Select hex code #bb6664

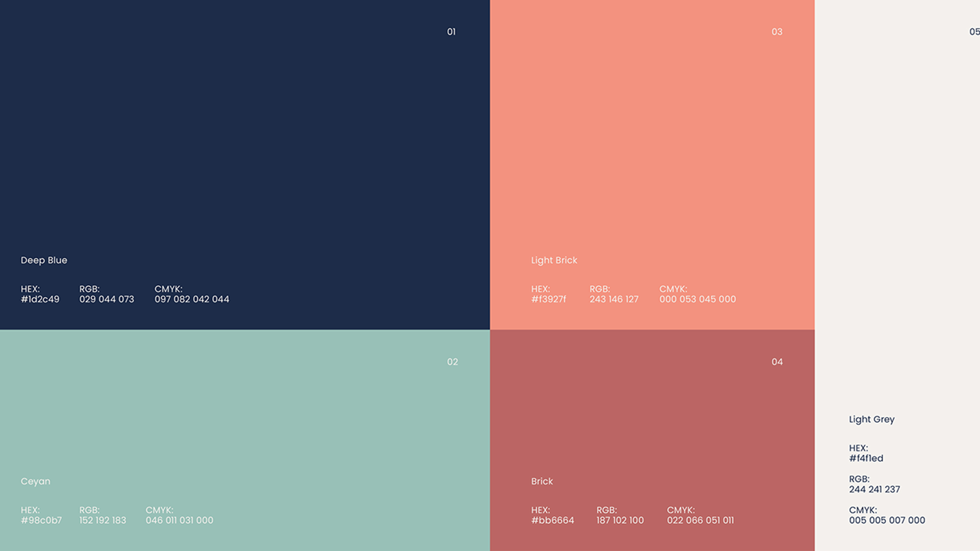(x=552, y=520)
